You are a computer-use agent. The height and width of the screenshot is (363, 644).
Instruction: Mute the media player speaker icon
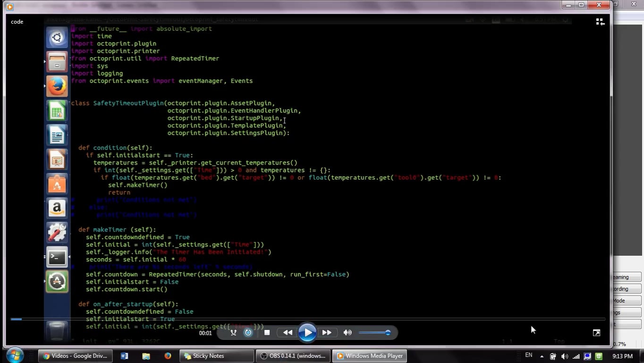pos(347,333)
